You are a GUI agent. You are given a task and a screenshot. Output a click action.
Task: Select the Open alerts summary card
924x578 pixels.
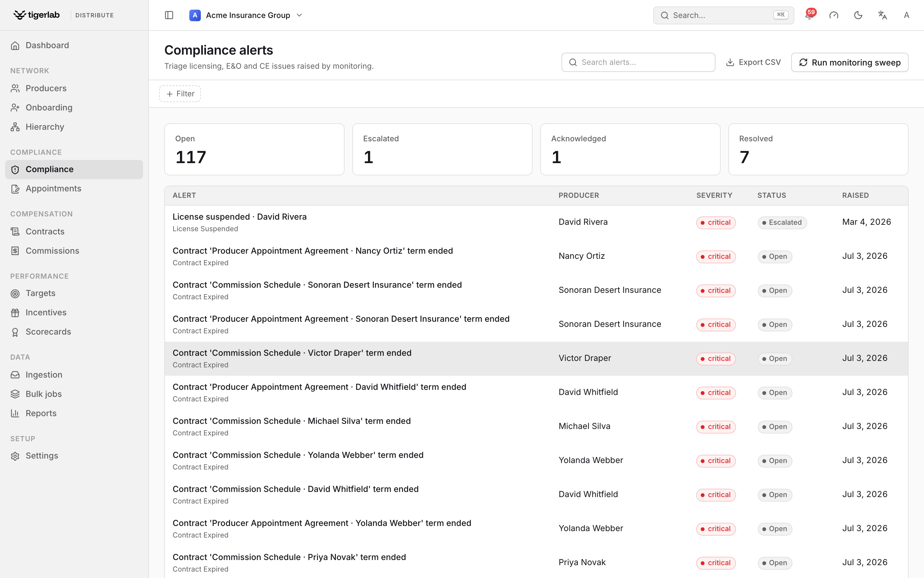click(254, 149)
